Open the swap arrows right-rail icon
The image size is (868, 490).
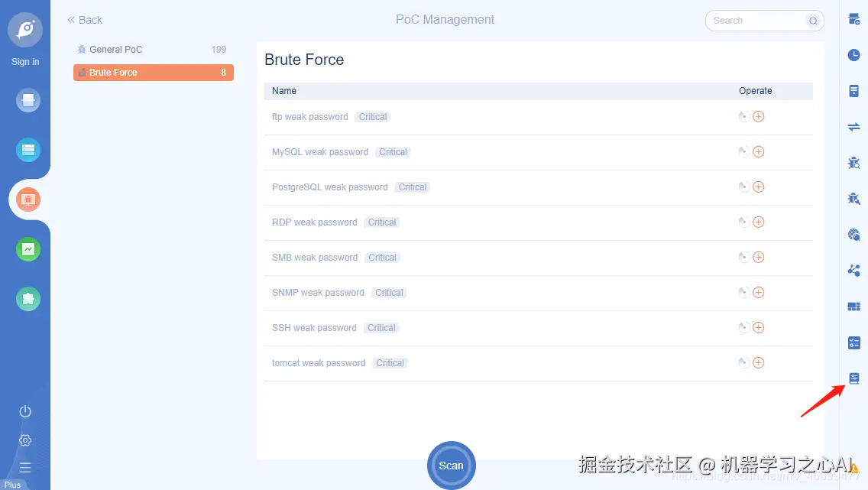pos(853,127)
